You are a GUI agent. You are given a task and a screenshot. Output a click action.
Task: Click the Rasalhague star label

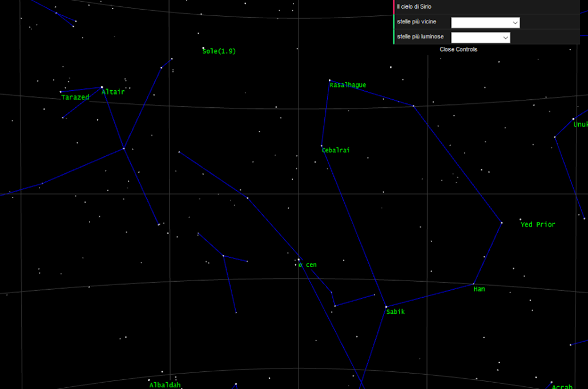[x=348, y=85]
